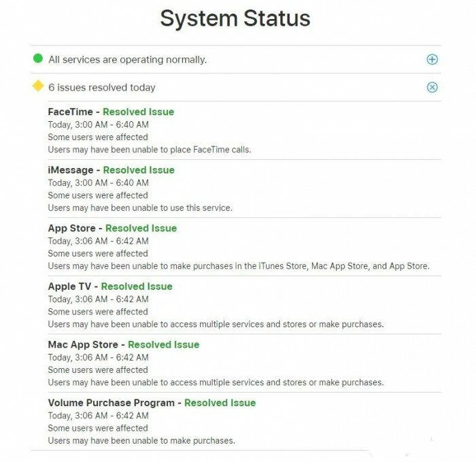This screenshot has height=462, width=476.
Task: Click Resolved Issue label beside Apple TV
Action: (x=137, y=286)
